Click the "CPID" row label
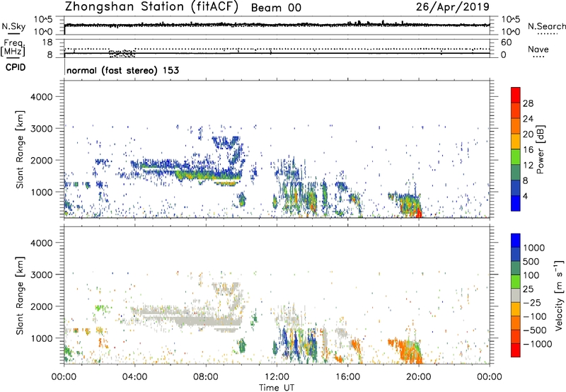Viewport: 566px width, 392px height. click(16, 67)
